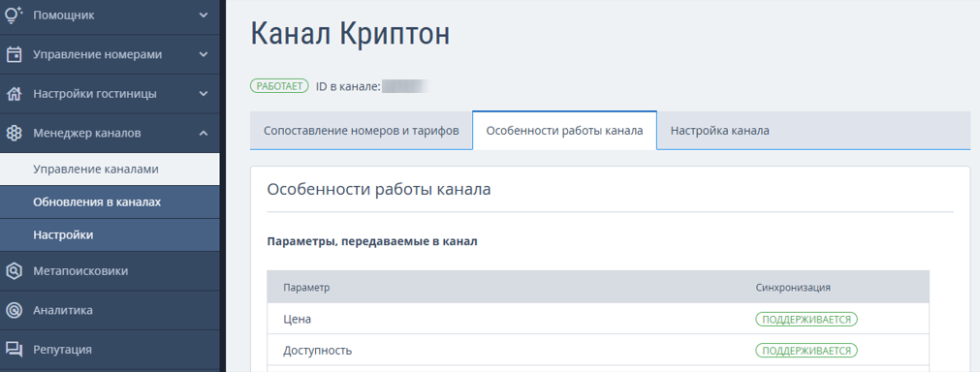Open the Репутация sidebar section
This screenshot has width=980, height=372.
point(110,350)
